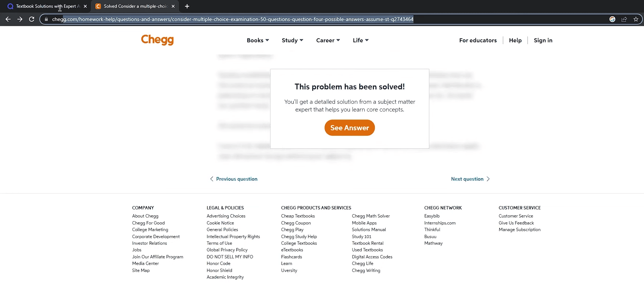
Task: Expand the Study dropdown menu
Action: tap(292, 40)
